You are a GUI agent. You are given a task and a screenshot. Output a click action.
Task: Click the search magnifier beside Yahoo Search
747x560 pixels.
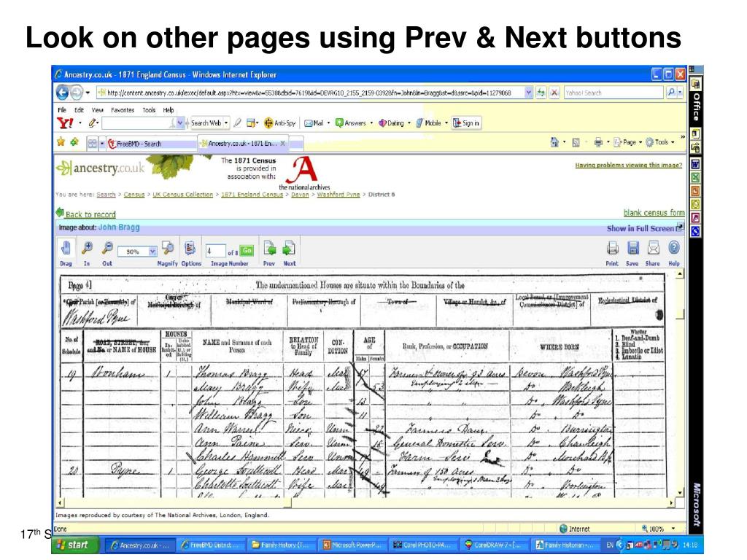tap(671, 93)
